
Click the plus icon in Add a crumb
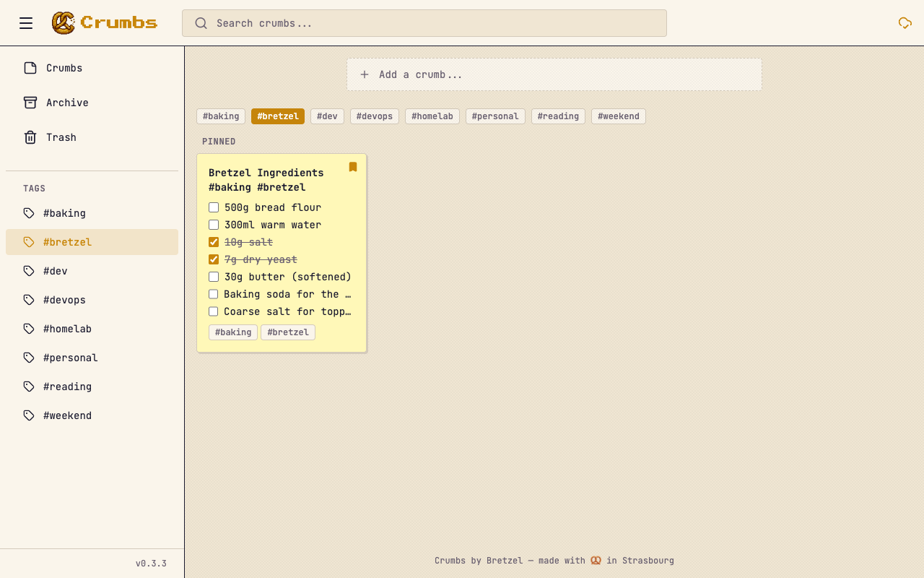(x=365, y=74)
